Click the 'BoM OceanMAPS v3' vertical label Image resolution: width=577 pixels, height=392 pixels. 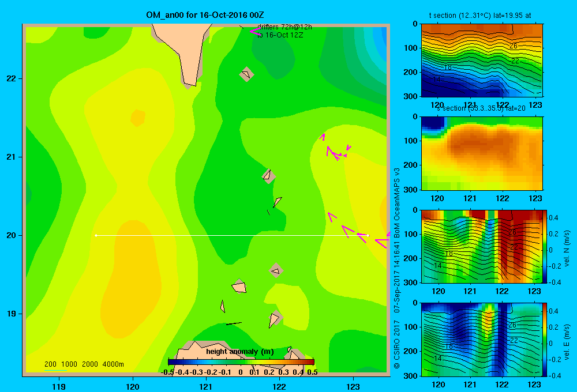click(397, 202)
